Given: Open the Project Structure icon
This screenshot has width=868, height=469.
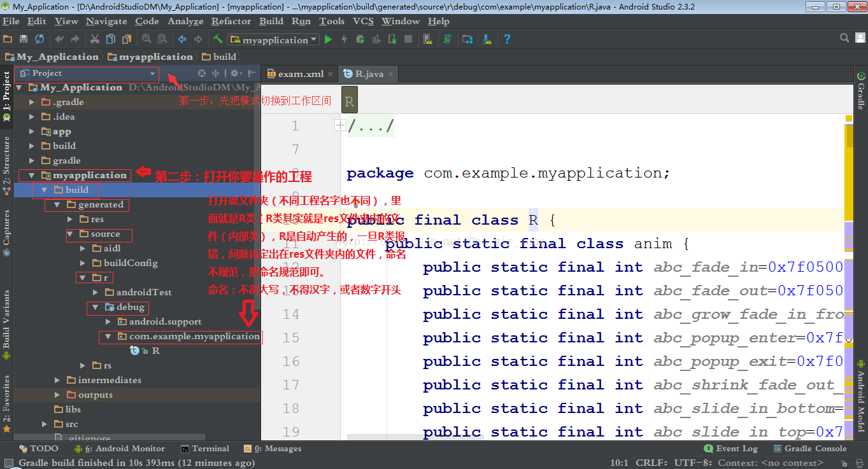Looking at the screenshot, I should point(467,39).
